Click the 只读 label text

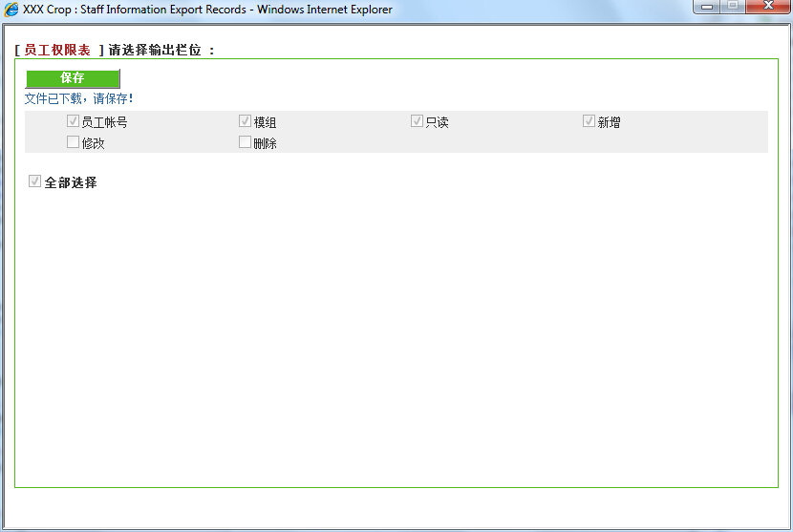point(437,122)
